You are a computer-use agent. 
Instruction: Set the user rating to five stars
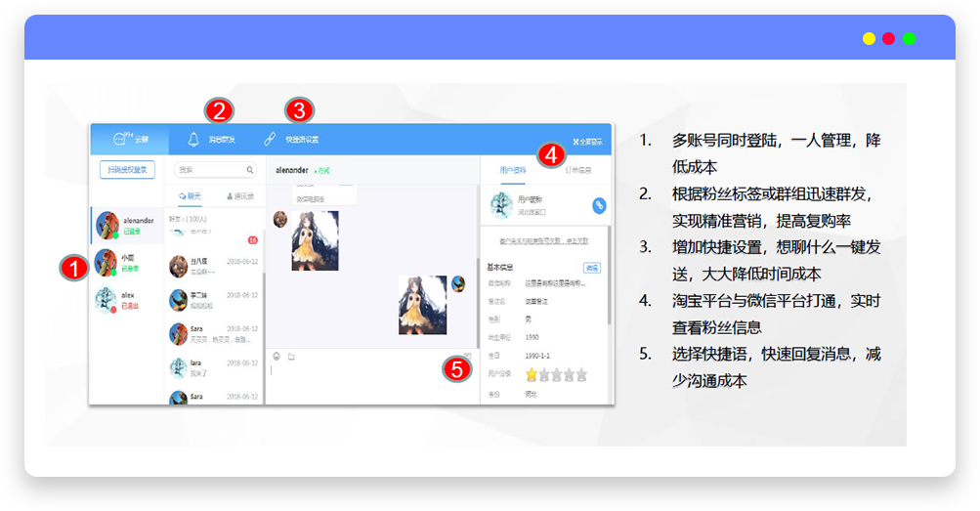tap(581, 374)
